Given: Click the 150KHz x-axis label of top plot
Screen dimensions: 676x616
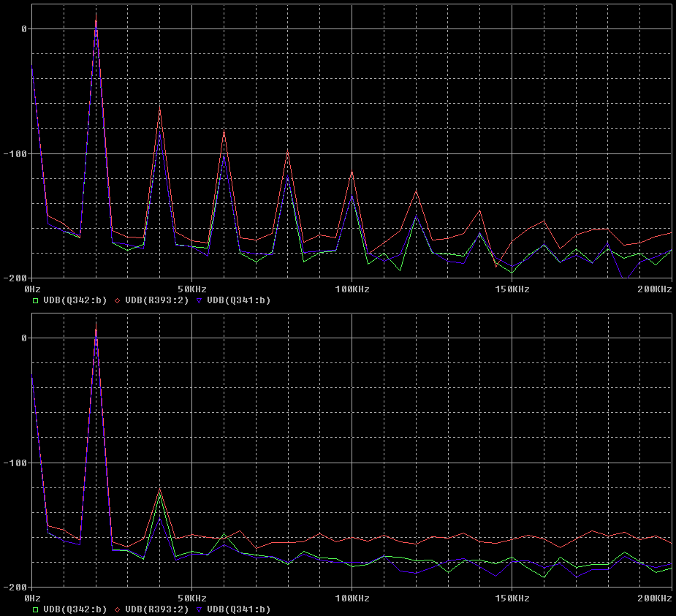Looking at the screenshot, I should [x=512, y=289].
